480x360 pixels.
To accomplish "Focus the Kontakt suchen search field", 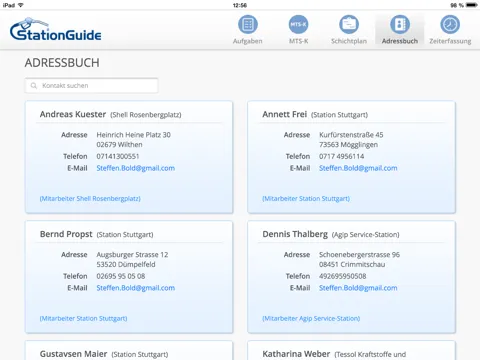I will pyautogui.click(x=91, y=86).
